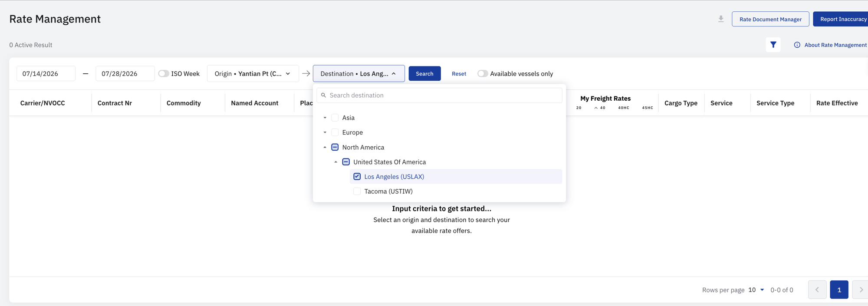Check the Europe checkbox
This screenshot has width=868, height=306.
335,132
